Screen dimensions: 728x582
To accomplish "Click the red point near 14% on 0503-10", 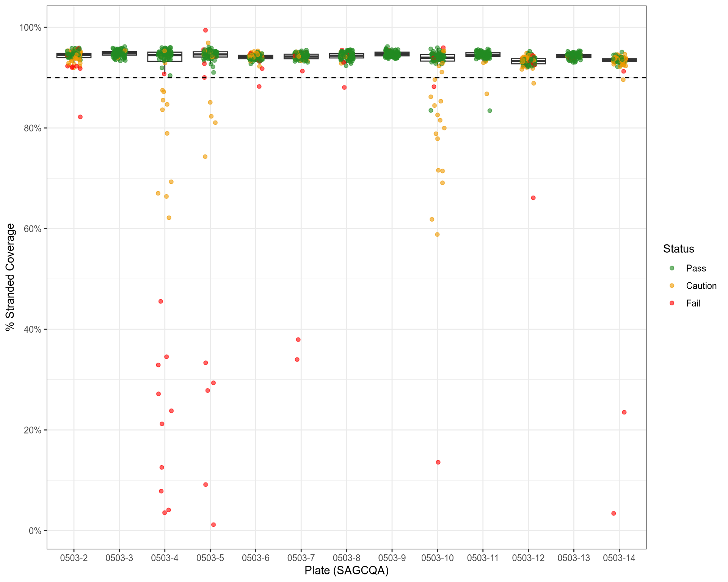I will [x=438, y=462].
